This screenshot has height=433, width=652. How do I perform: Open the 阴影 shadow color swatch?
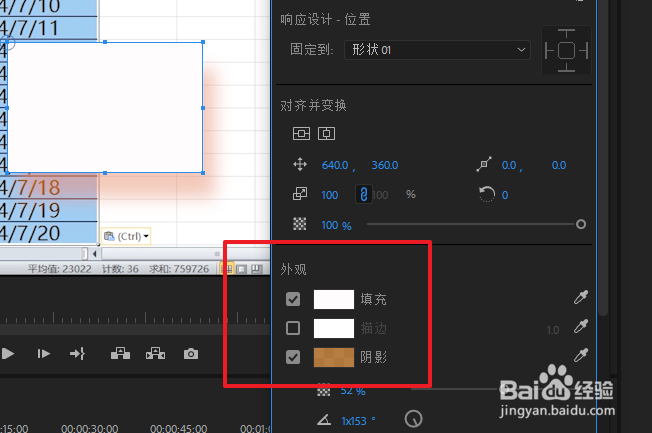click(334, 357)
